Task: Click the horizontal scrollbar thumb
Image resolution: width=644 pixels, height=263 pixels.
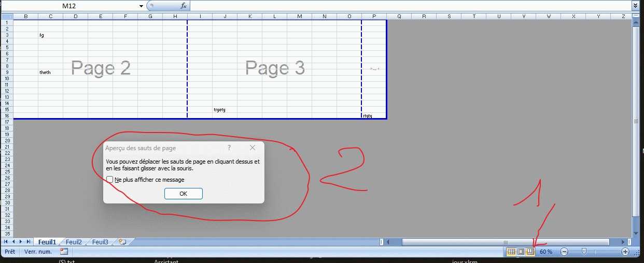Action: (x=506, y=242)
